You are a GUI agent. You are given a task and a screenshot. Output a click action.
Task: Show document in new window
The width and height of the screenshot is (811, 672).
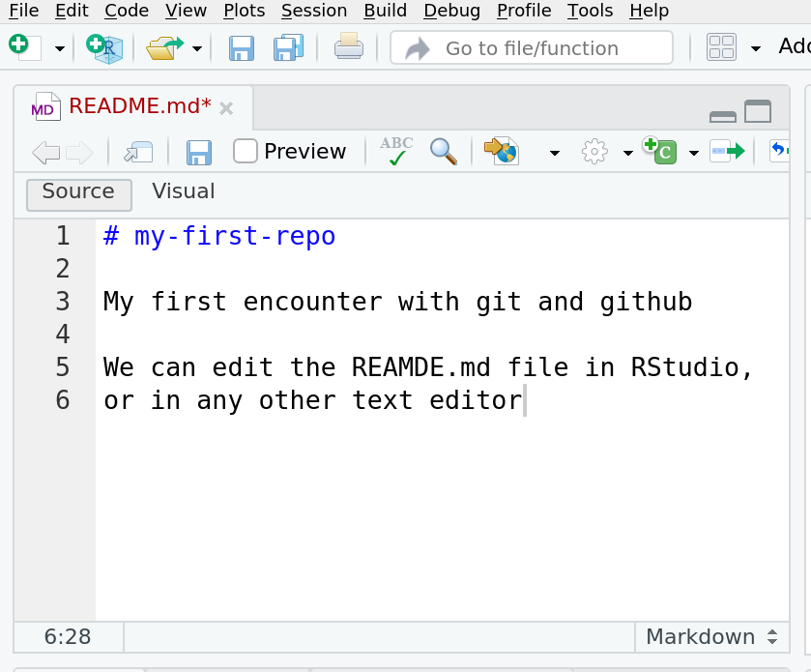(138, 152)
